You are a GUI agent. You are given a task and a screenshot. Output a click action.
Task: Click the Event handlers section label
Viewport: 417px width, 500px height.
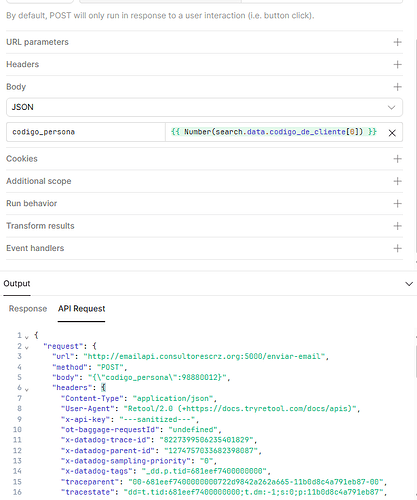35,248
